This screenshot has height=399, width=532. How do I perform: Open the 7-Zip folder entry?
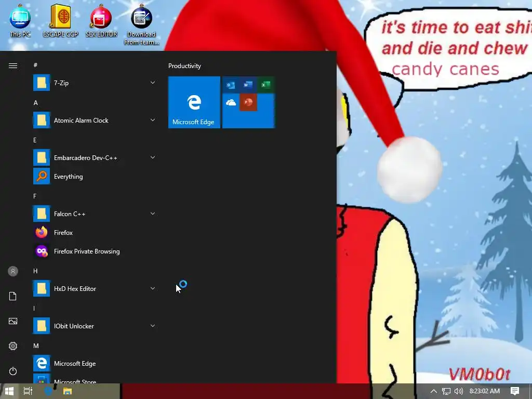95,83
